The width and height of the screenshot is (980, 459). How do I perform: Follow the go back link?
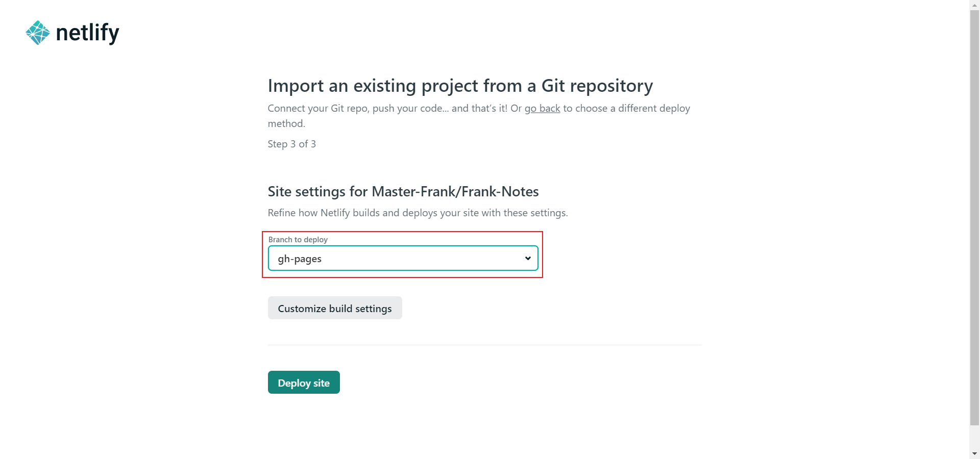click(x=542, y=108)
